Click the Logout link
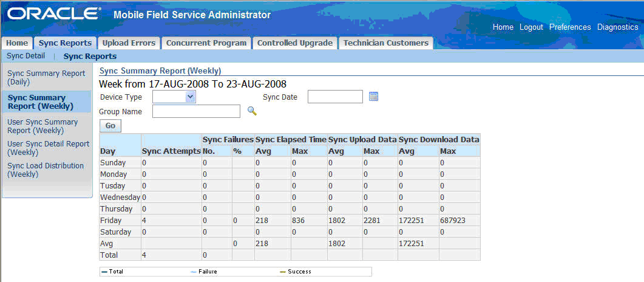Screen dimensions: 644x282 (x=532, y=27)
